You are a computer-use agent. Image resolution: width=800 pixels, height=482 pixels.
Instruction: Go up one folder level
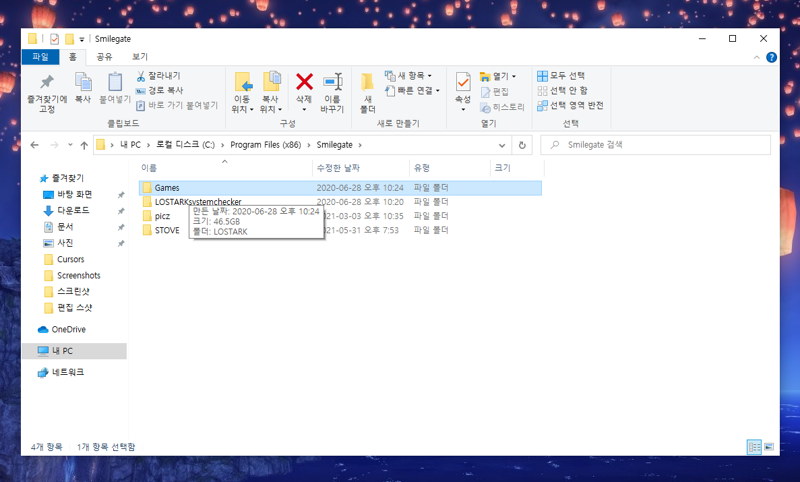click(x=84, y=145)
